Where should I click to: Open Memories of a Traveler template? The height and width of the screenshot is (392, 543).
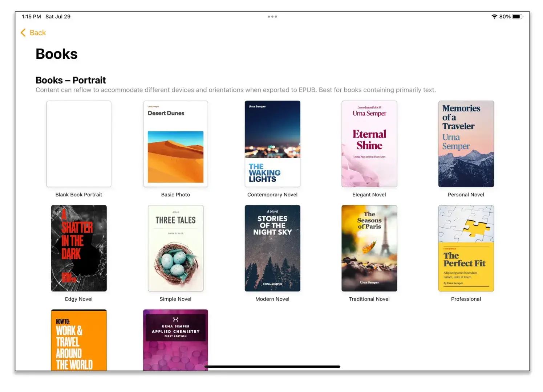coord(466,144)
